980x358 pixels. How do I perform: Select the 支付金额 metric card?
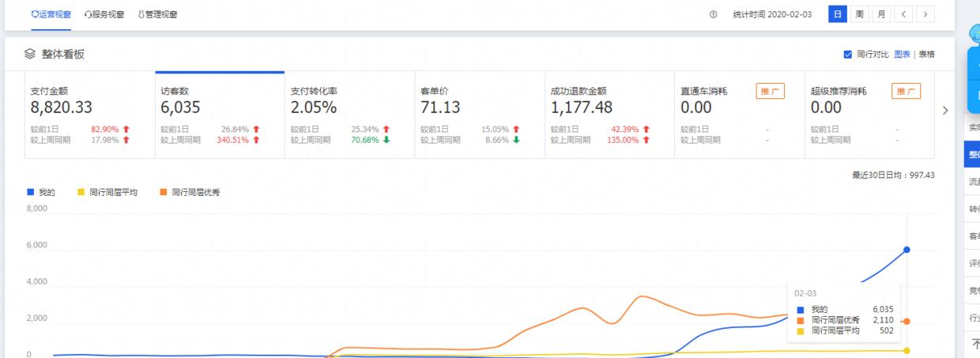[x=89, y=115]
